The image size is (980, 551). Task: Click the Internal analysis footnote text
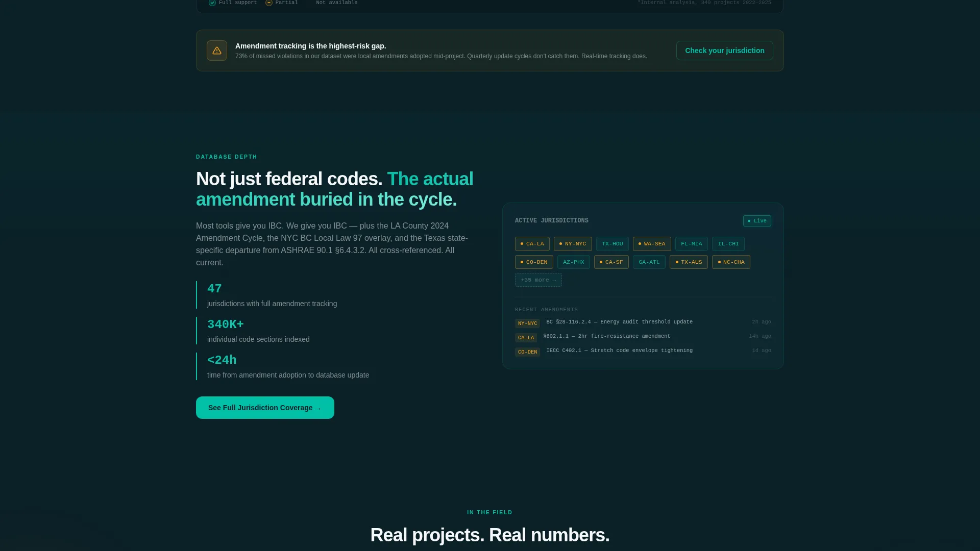pos(704,3)
